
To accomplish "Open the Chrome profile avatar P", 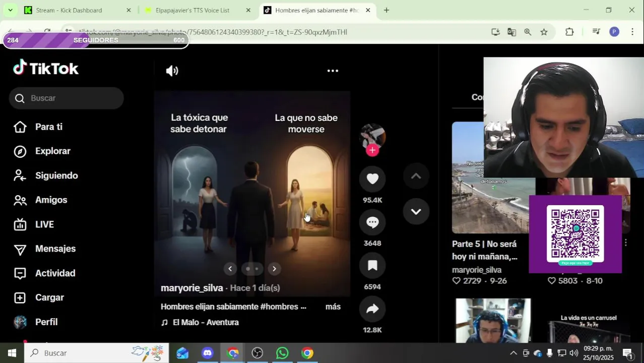I will 614,32.
